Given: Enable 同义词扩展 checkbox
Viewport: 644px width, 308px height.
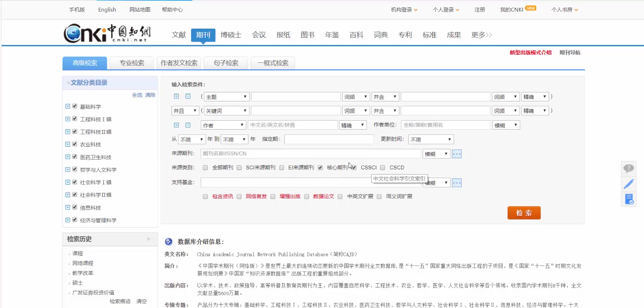Looking at the screenshot, I should 379,197.
